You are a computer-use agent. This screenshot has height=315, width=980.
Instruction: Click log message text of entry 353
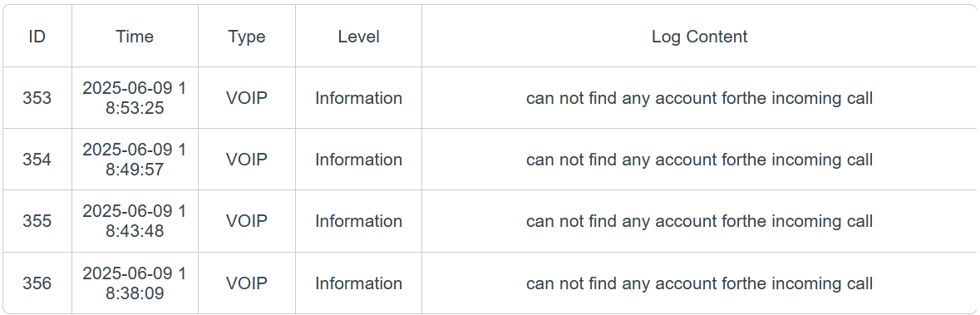[x=699, y=98]
